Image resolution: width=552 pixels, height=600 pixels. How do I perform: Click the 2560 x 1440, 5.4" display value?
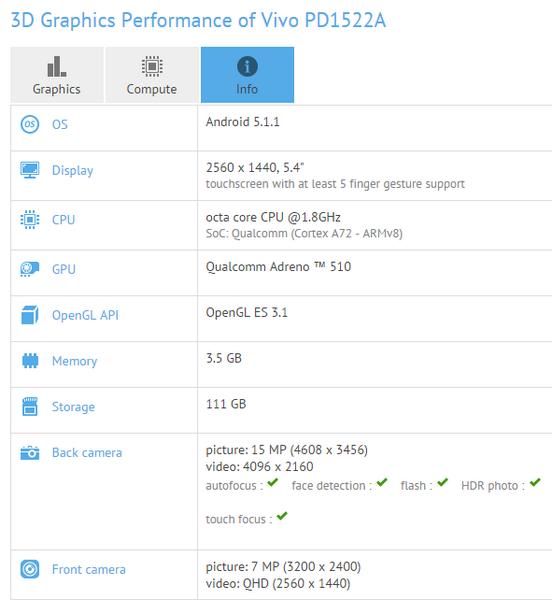point(255,167)
